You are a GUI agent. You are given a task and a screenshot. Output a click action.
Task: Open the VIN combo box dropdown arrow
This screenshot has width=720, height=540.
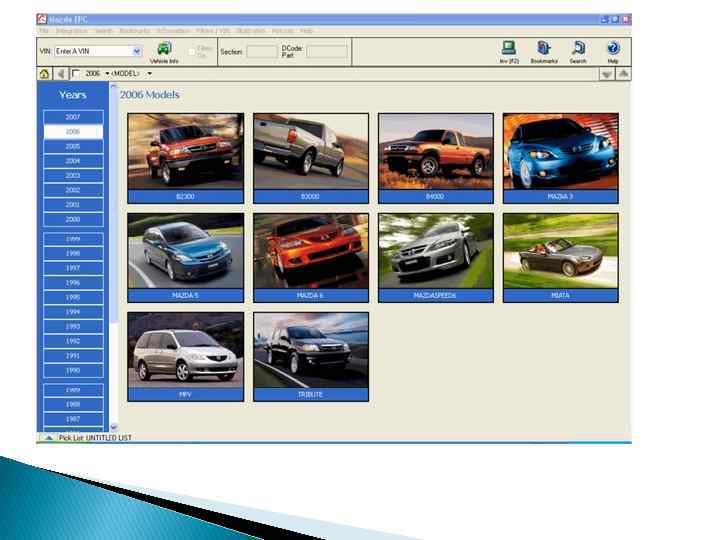(x=137, y=51)
